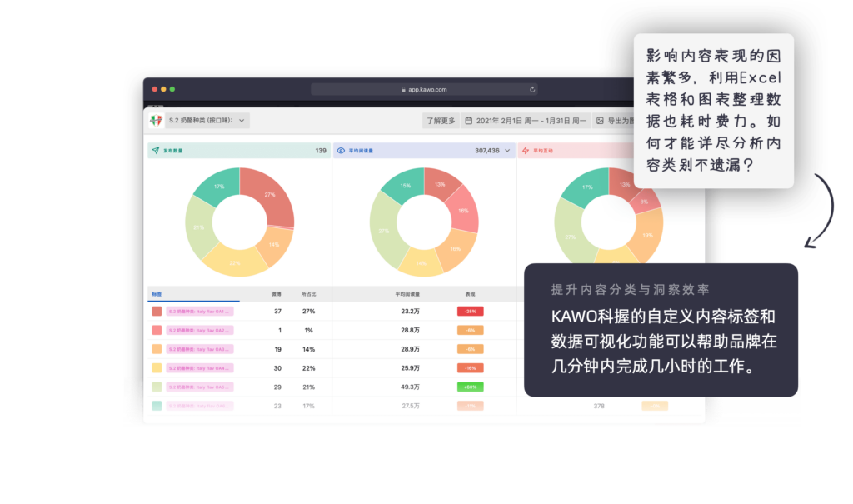Screen dimensions: 853x504
Task: Click the yellow swatch for Italy flav OA4
Action: pos(157,368)
